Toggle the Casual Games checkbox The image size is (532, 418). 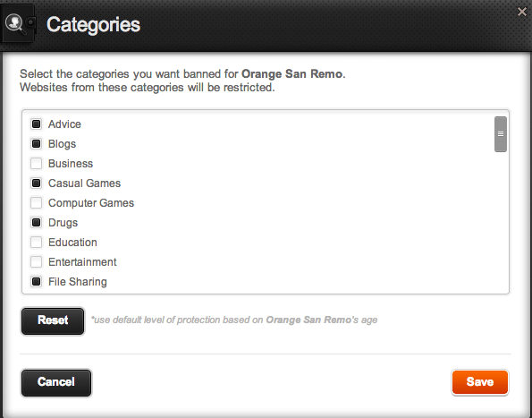click(x=37, y=183)
